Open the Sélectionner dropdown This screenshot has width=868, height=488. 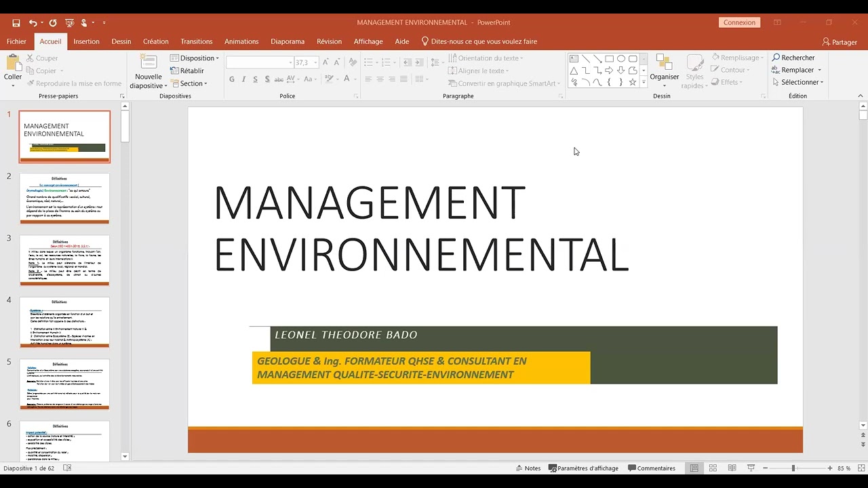[797, 82]
